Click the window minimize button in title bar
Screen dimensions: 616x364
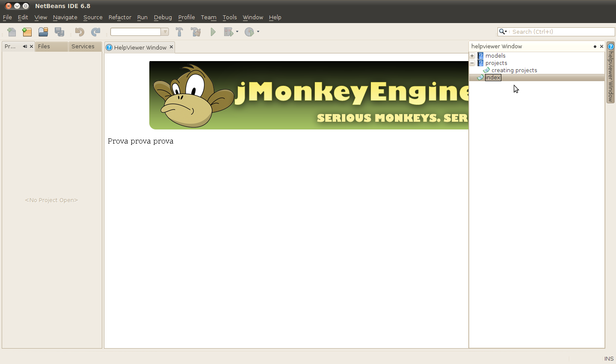[17, 6]
